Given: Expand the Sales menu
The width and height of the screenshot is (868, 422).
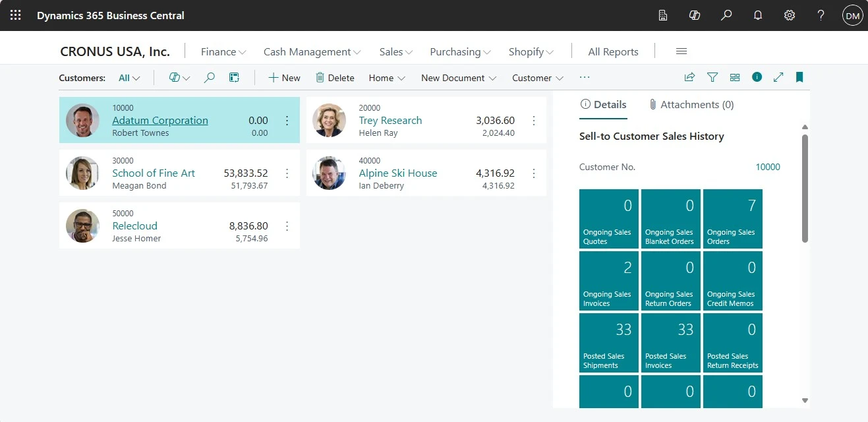Looking at the screenshot, I should [x=396, y=51].
